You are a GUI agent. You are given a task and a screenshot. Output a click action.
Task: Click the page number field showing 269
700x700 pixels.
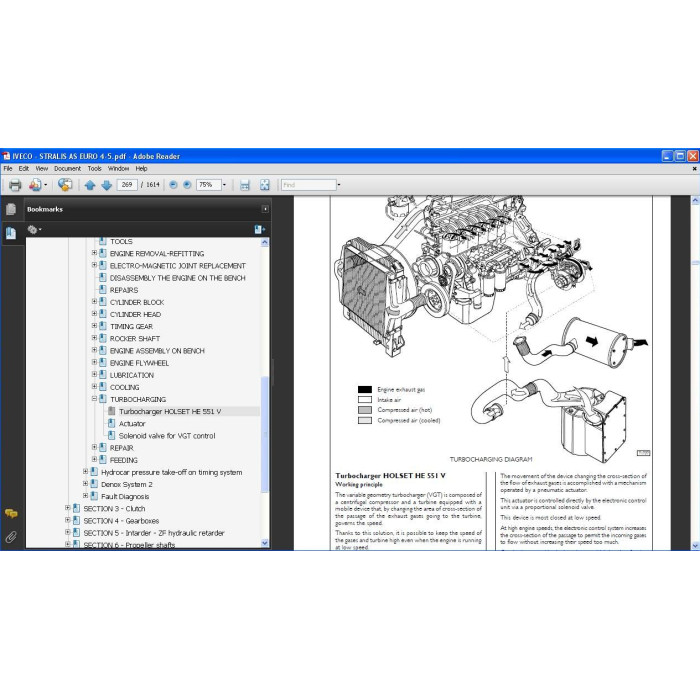point(127,185)
